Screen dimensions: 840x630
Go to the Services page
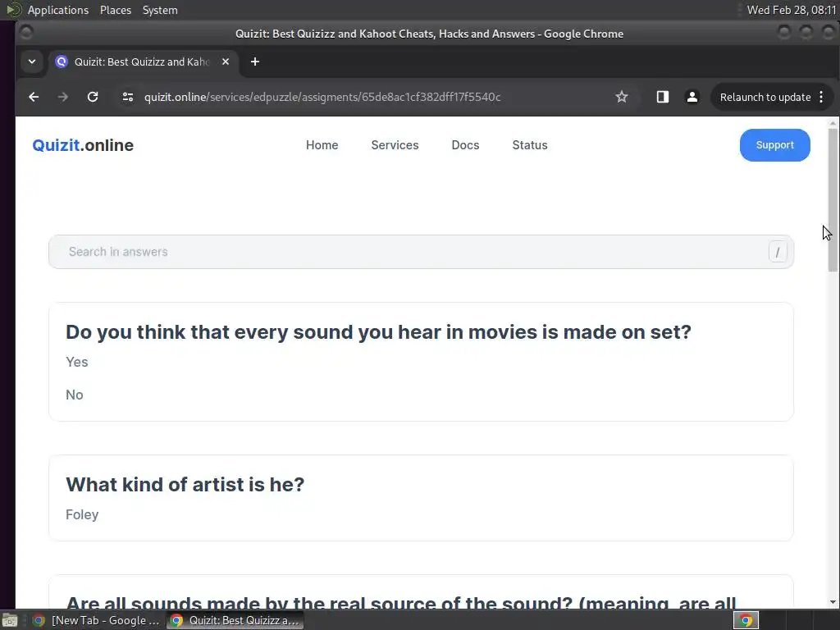pyautogui.click(x=395, y=145)
